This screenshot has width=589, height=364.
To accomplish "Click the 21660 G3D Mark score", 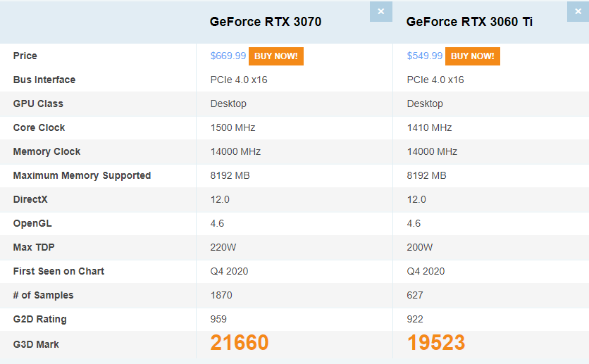I will 240,343.
